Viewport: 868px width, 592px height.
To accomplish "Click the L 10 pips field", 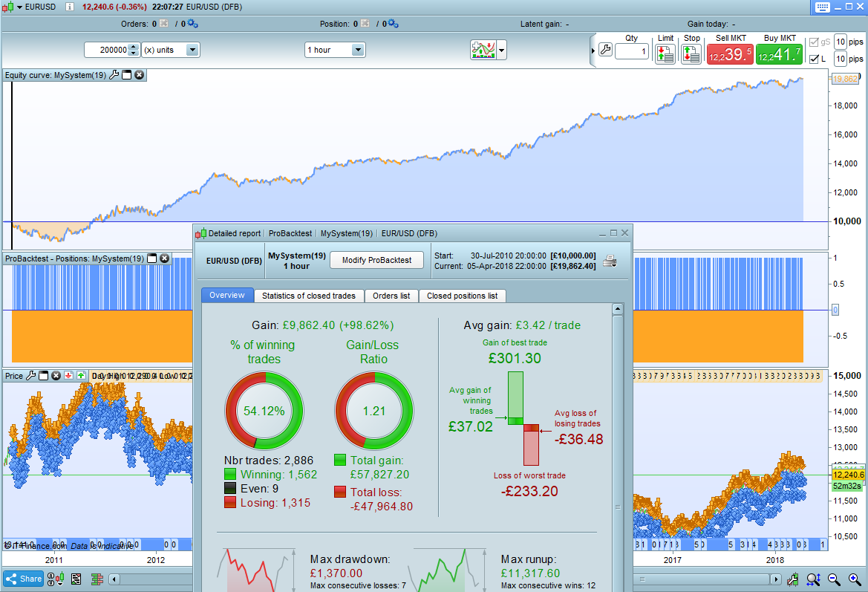I will coord(841,58).
